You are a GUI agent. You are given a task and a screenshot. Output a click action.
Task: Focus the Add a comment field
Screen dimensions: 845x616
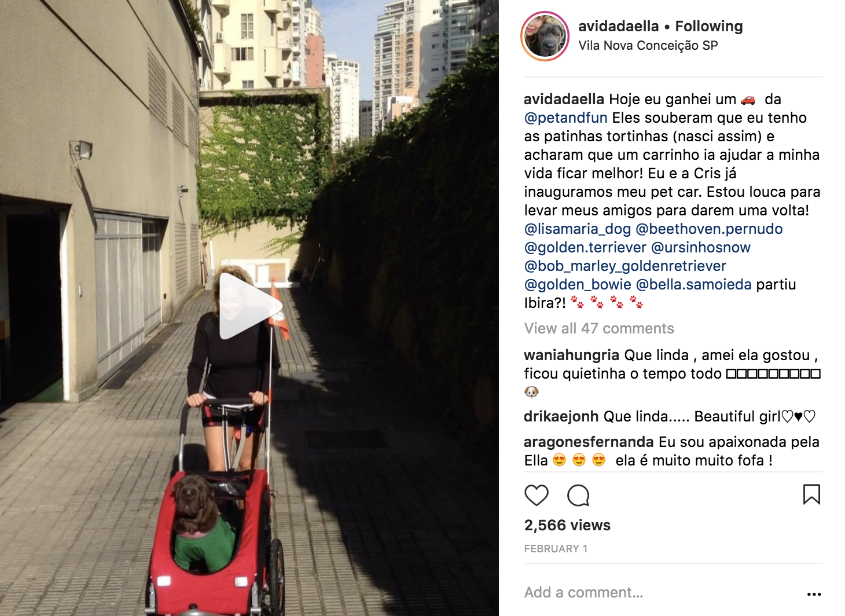pos(660,592)
